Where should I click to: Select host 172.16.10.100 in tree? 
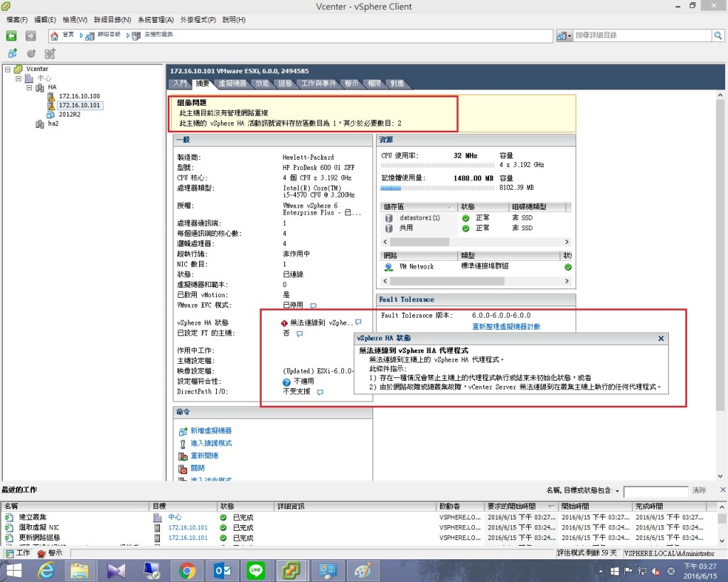79,96
